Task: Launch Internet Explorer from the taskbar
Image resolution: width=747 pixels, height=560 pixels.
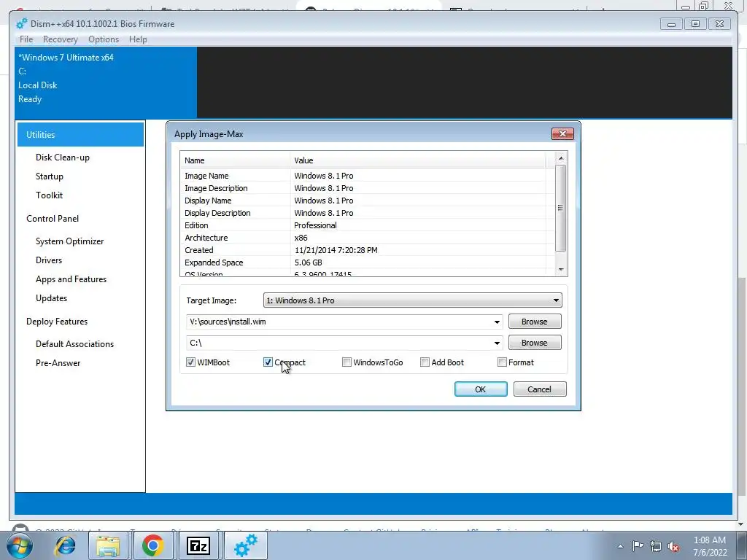Action: (65, 545)
